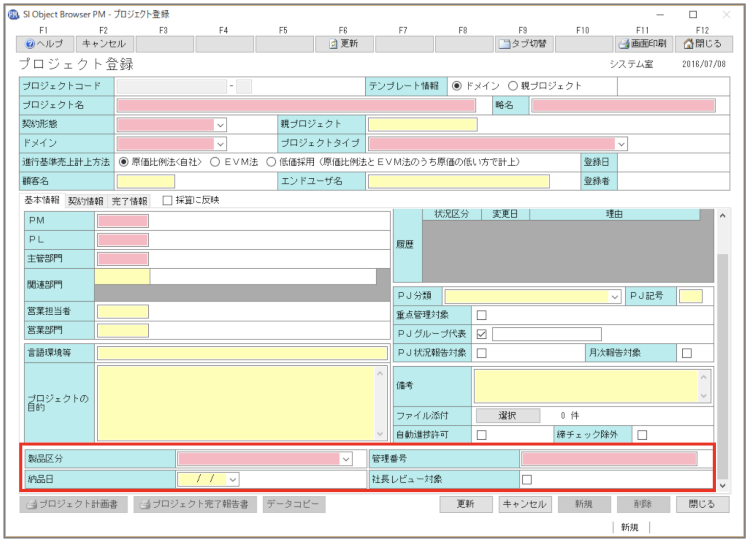Click the 更新 F6 toolbar icon
The image size is (750, 542).
coord(335,44)
